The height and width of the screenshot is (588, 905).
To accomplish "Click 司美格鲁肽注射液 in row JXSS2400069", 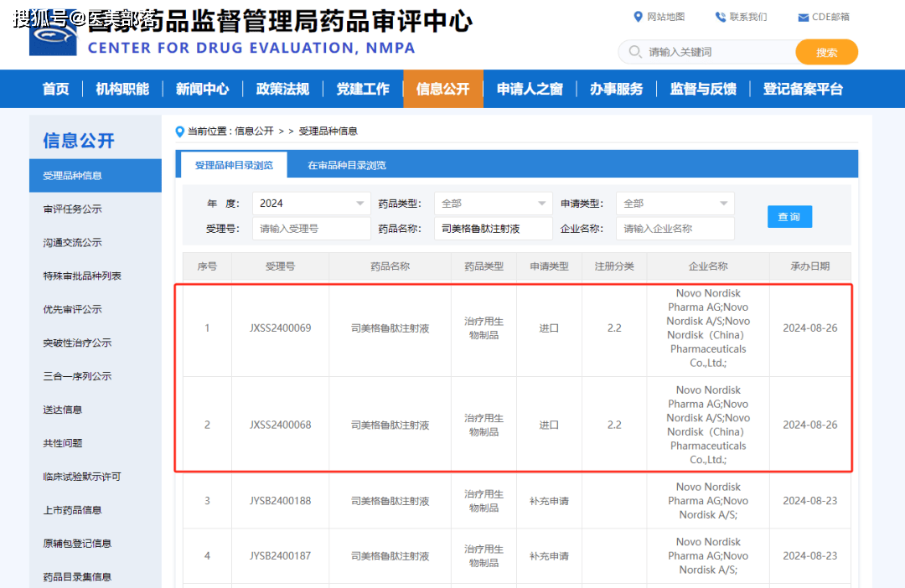I will (x=390, y=328).
